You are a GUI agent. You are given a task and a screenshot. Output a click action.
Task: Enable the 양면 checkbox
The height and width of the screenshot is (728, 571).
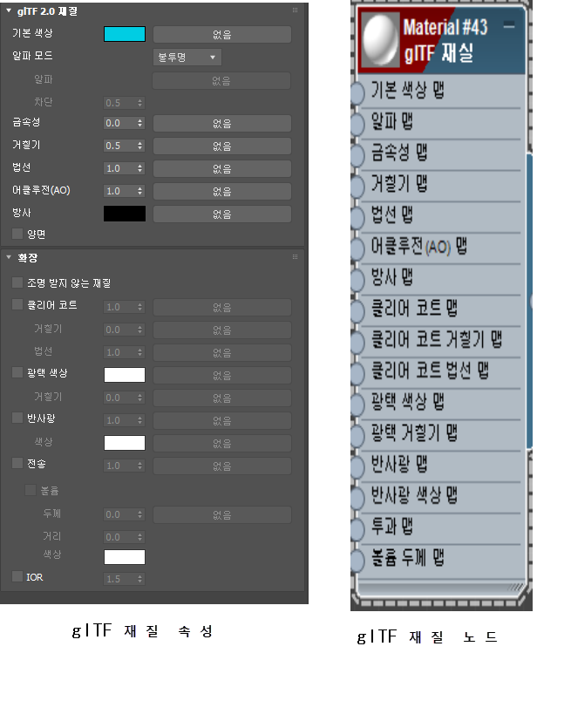(17, 234)
